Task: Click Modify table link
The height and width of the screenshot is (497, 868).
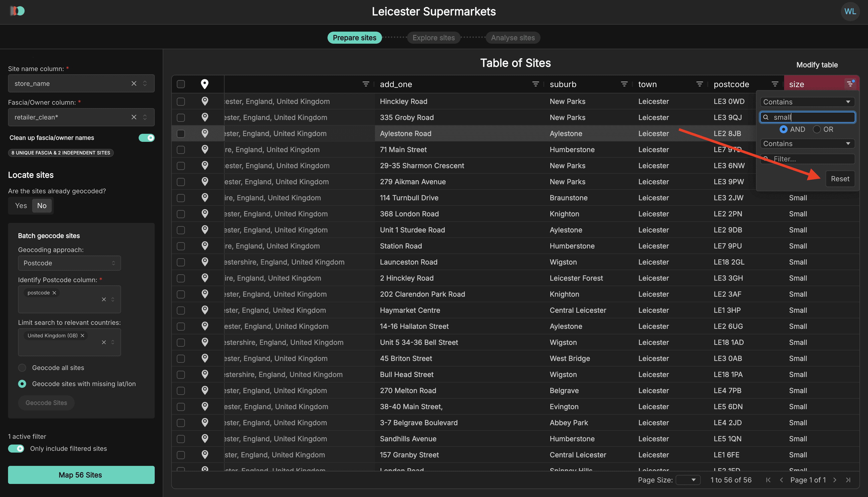Action: (x=817, y=65)
